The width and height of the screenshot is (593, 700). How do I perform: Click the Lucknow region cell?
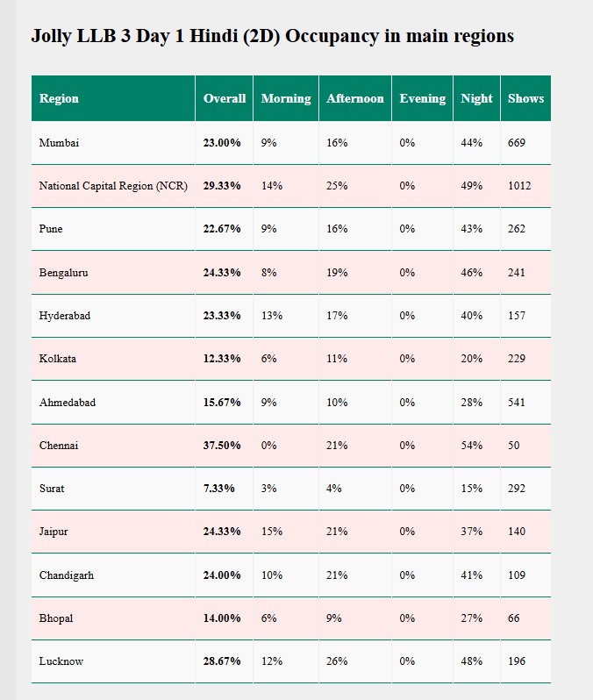tap(61, 661)
